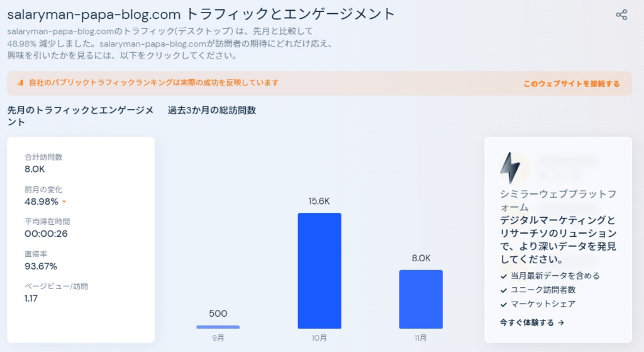Click checkmark beside ユニーク訪問者数
The width and height of the screenshot is (644, 352).
[x=504, y=290]
